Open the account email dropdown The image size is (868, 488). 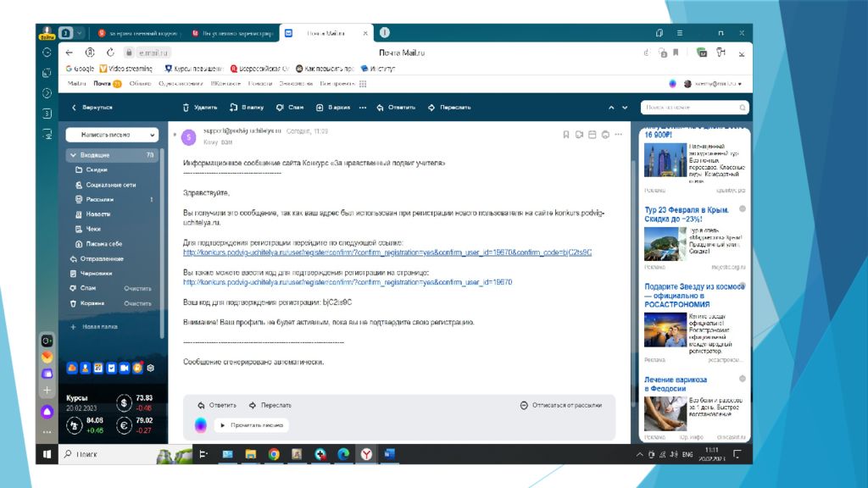[712, 84]
